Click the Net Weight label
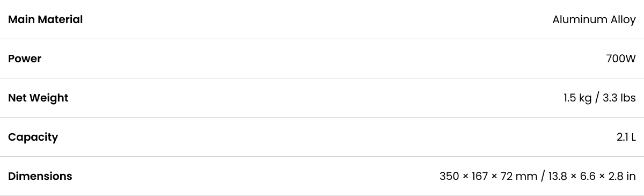This screenshot has width=644, height=196. pyautogui.click(x=38, y=98)
